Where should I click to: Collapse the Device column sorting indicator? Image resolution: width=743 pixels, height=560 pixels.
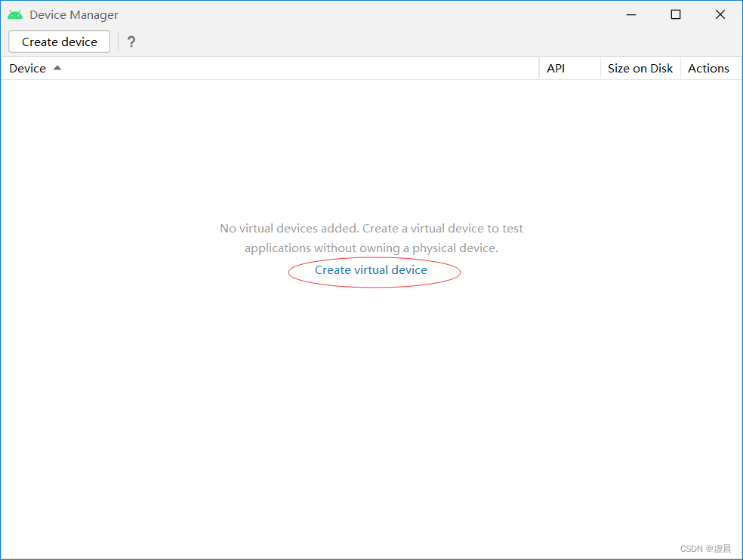click(57, 67)
